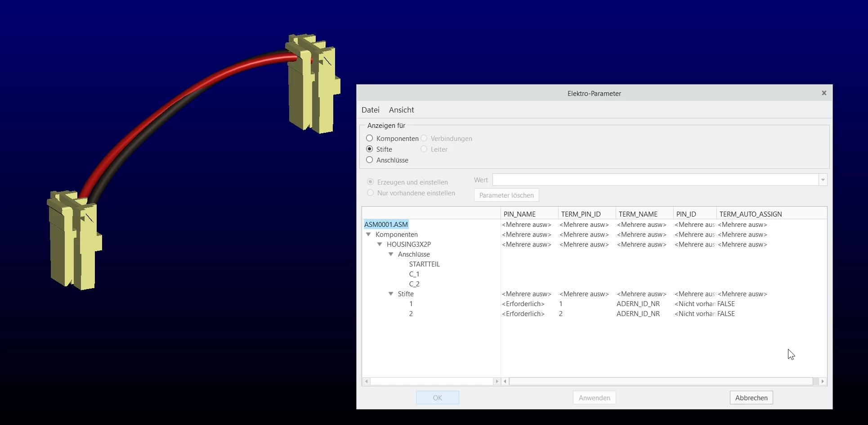Image resolution: width=868 pixels, height=425 pixels.
Task: Click FALSE cell in pin 2 row
Action: click(726, 314)
